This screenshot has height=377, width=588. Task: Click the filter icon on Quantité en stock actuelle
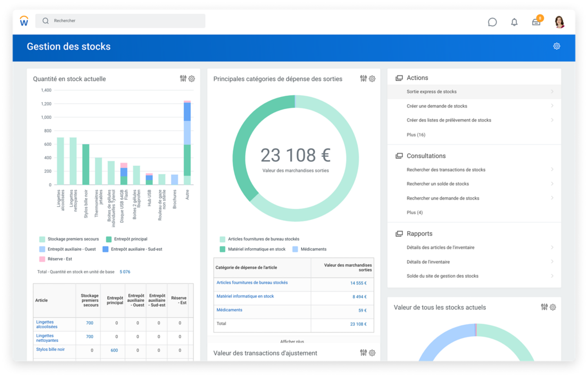183,78
